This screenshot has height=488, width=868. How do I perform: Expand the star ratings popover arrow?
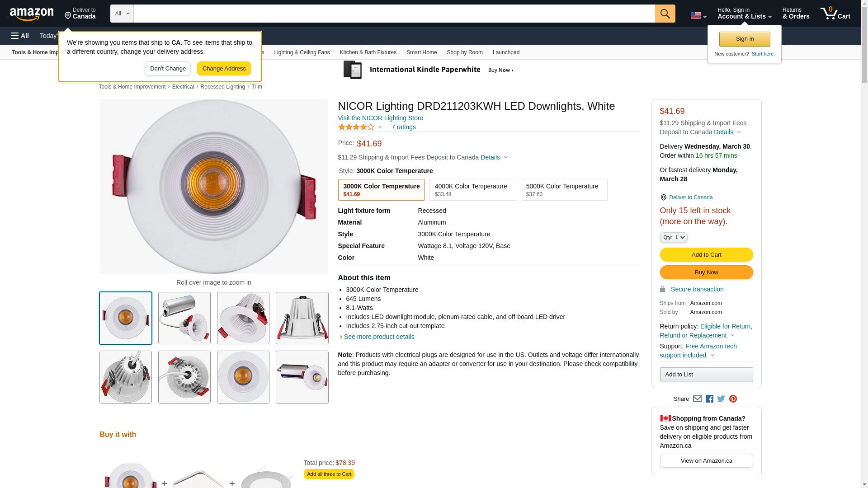pos(380,127)
